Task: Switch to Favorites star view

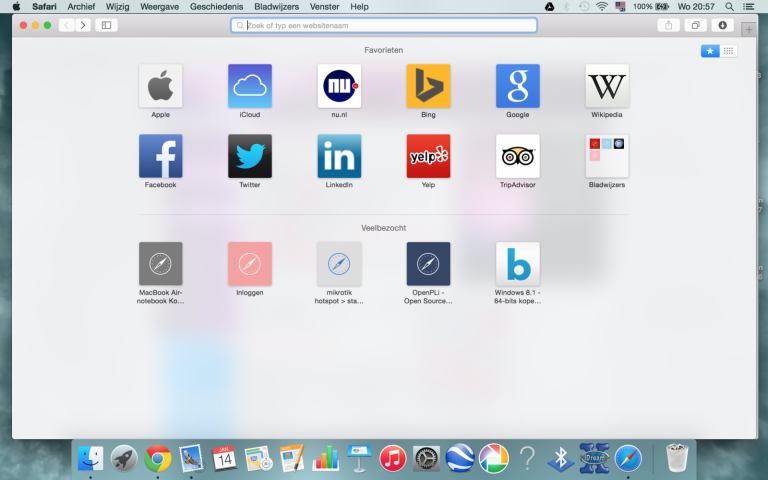Action: (x=710, y=51)
